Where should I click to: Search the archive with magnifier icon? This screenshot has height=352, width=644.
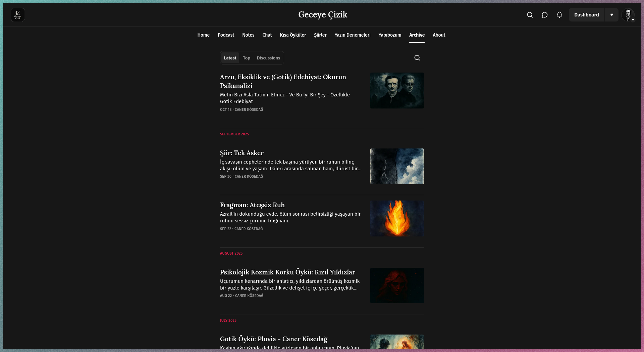pos(417,58)
